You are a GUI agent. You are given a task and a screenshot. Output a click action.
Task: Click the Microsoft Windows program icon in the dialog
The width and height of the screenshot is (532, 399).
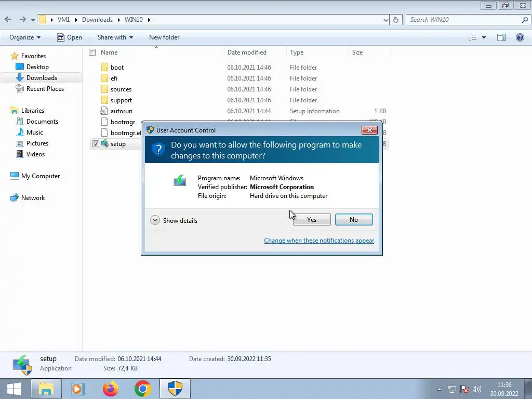coord(180,180)
